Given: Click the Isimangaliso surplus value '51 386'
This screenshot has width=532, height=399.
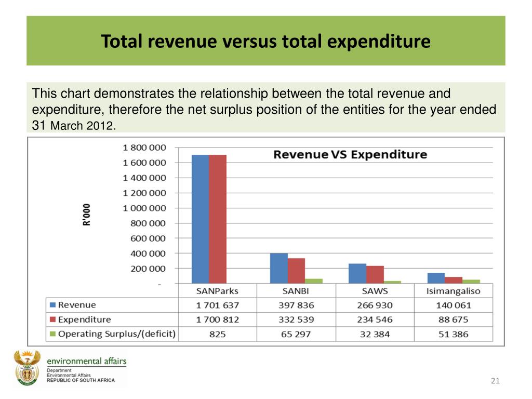Looking at the screenshot, I should point(453,334).
